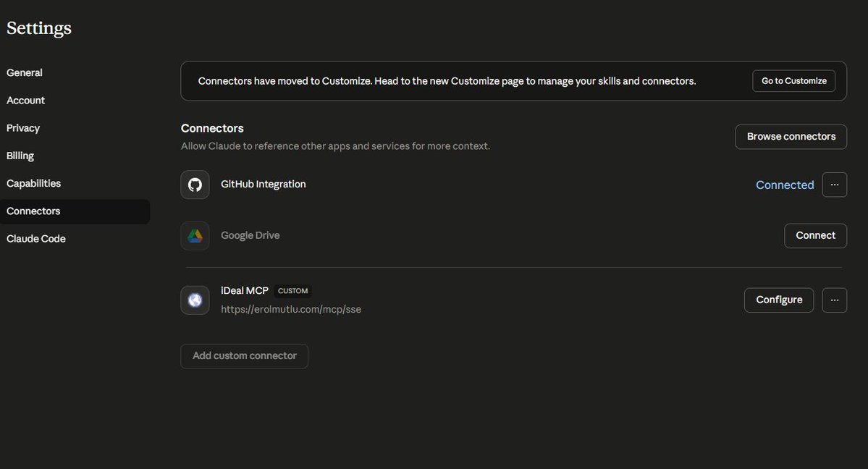
Task: Click the Go to Customize button
Action: click(x=793, y=81)
